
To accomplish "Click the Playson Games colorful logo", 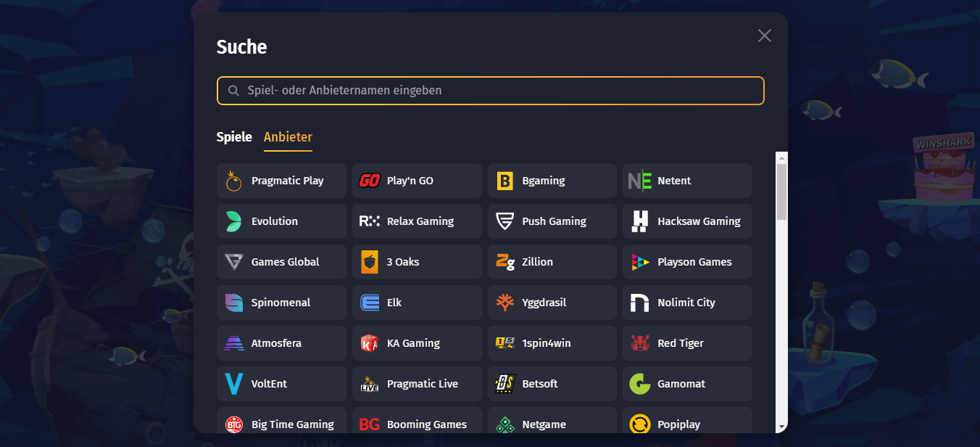I will pyautogui.click(x=640, y=262).
